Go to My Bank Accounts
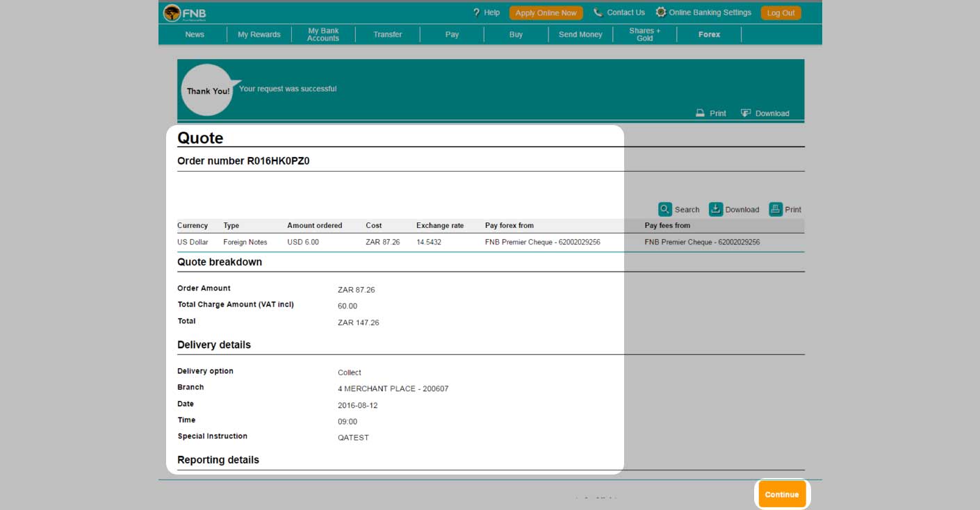 [323, 35]
